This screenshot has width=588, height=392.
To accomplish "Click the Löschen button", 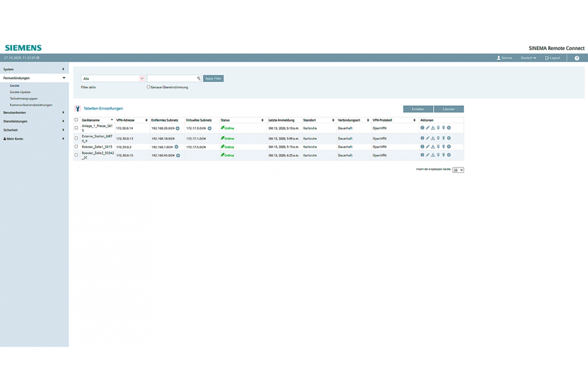I will coord(449,109).
